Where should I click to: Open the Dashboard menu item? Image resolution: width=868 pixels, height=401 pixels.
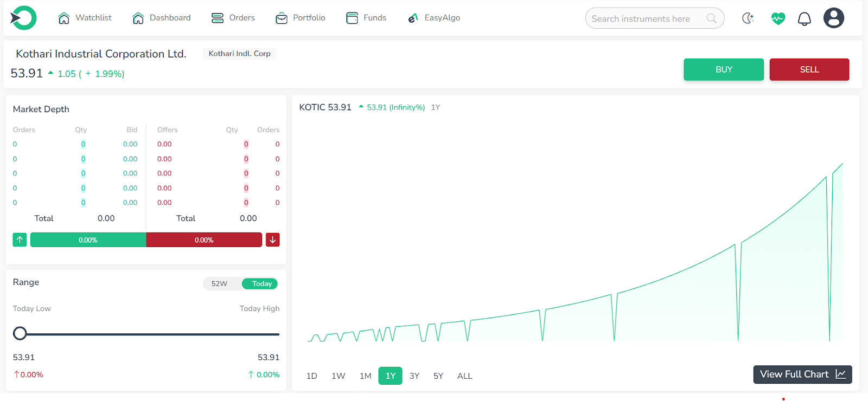point(162,18)
